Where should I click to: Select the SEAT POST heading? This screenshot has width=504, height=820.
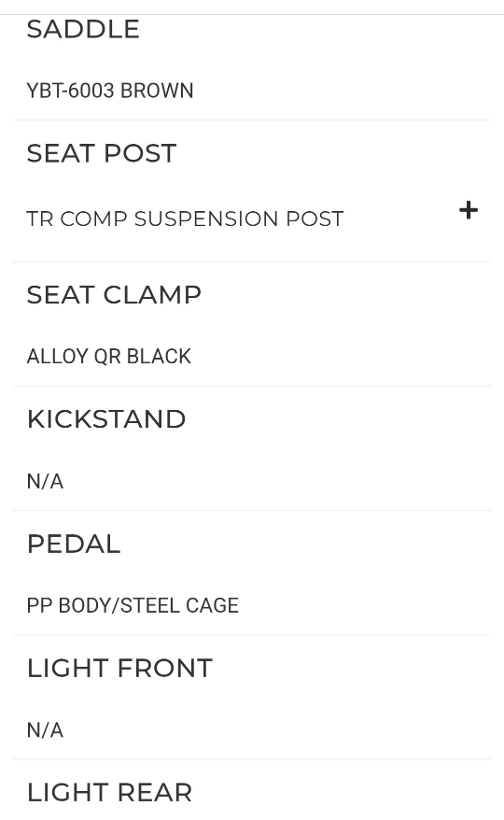(102, 153)
